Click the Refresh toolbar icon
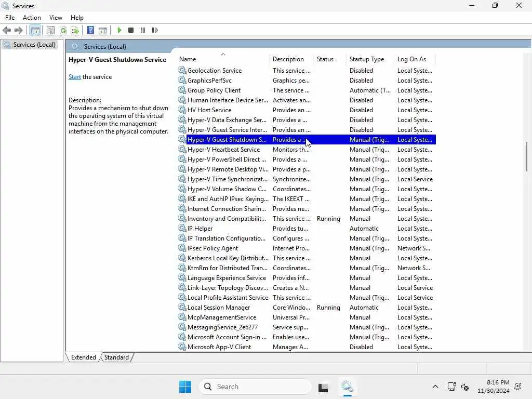 click(63, 30)
